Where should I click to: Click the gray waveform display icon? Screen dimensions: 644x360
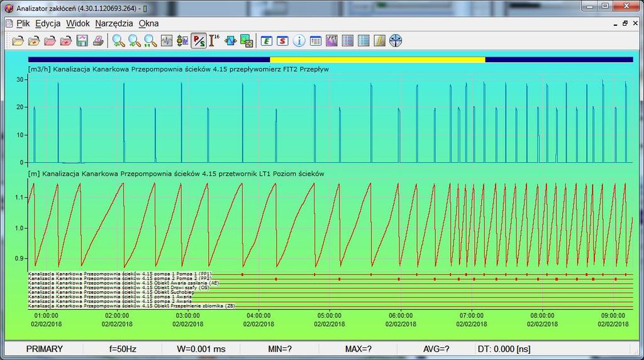(166, 41)
